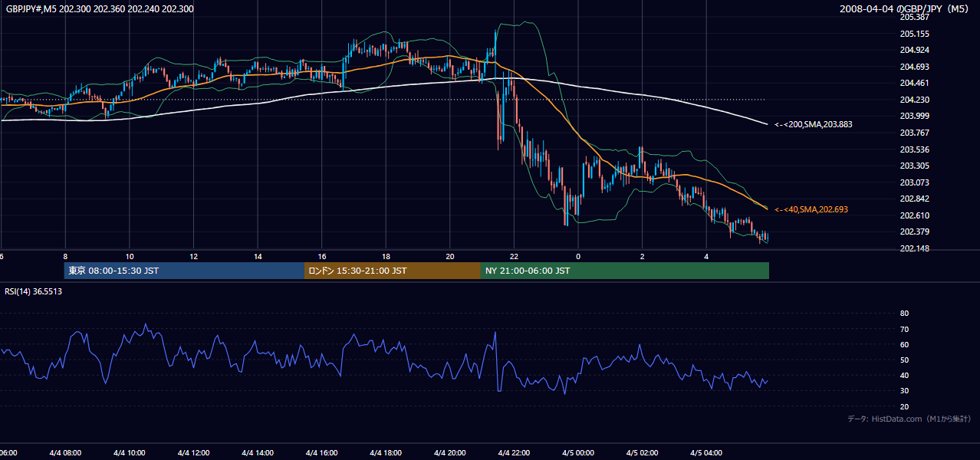The width and height of the screenshot is (980, 460).
Task: Click hour tick 14 below the price chart
Action: click(x=258, y=256)
